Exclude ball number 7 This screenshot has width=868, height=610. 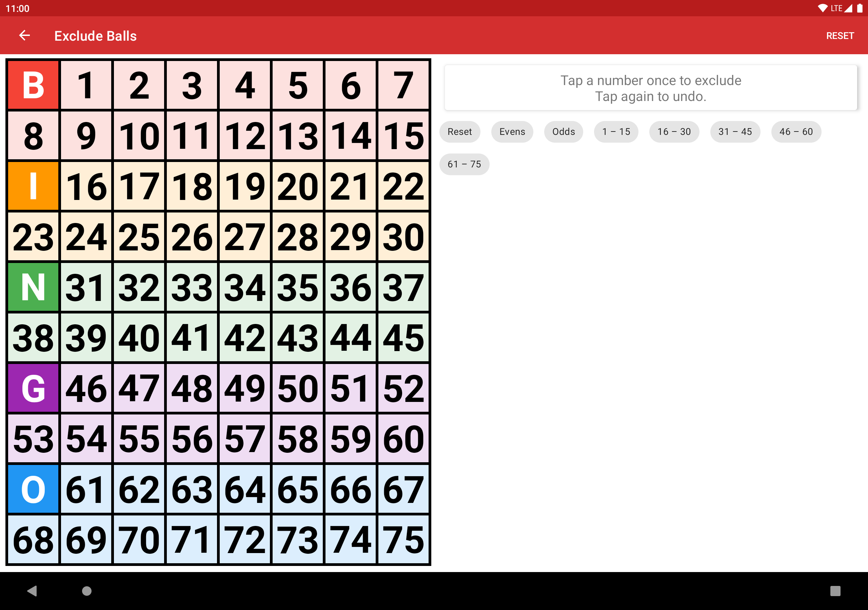(403, 85)
